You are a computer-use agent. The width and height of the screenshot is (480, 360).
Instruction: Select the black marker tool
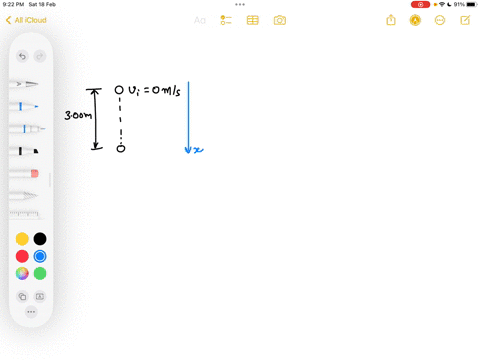[x=24, y=151]
